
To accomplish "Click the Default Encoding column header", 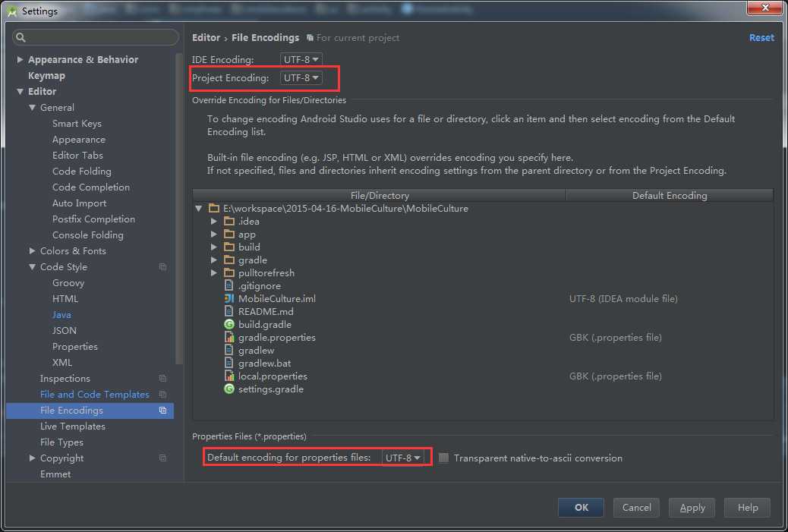I will [x=670, y=195].
